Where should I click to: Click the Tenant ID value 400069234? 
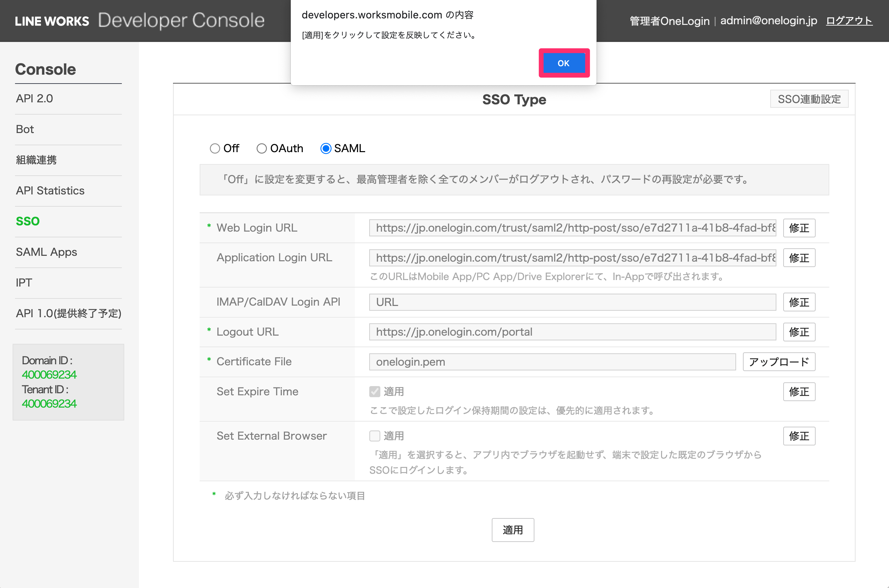pyautogui.click(x=49, y=403)
